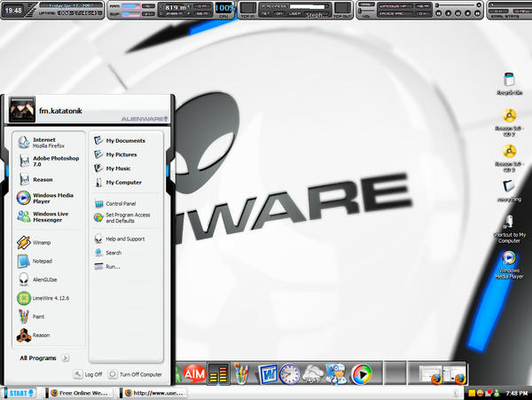Click stop button in top bar player
This screenshot has height=400, width=532.
[468, 13]
